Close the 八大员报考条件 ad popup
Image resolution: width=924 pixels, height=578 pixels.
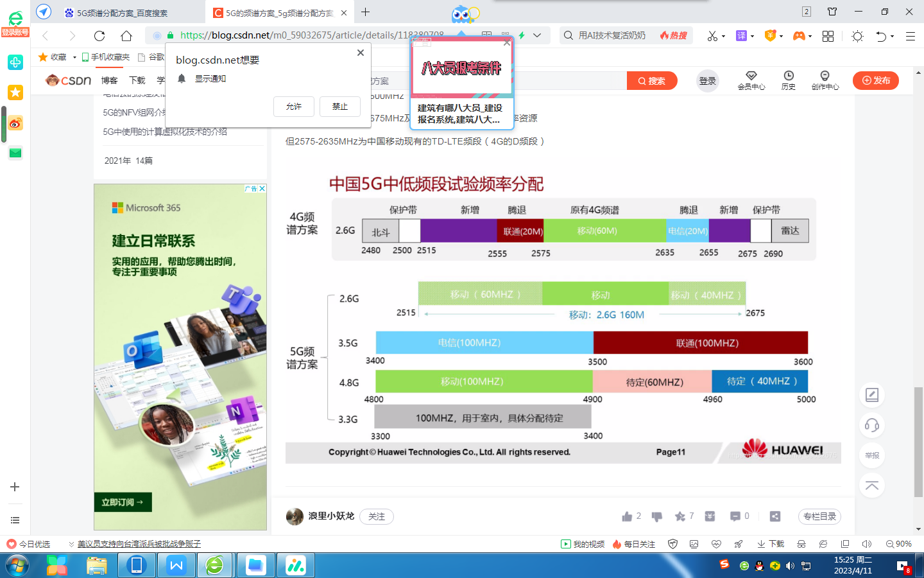(507, 43)
